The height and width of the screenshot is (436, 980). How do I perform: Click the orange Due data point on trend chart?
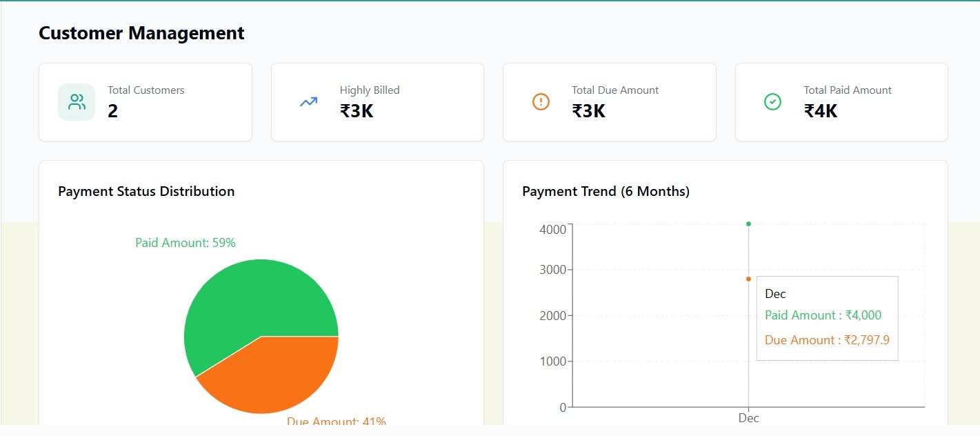(748, 279)
